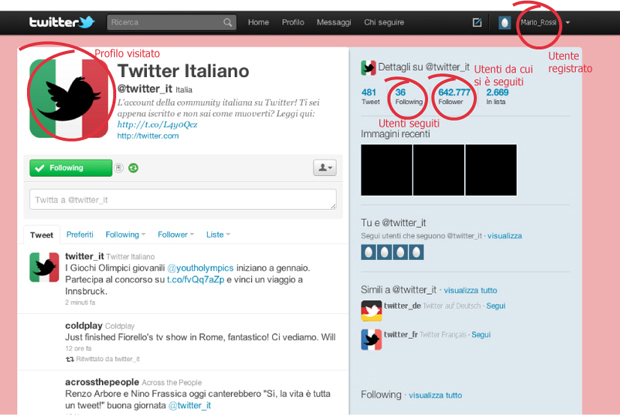620x415 pixels.
Task: Click the 12 ore fa timestamp
Action: [78, 349]
